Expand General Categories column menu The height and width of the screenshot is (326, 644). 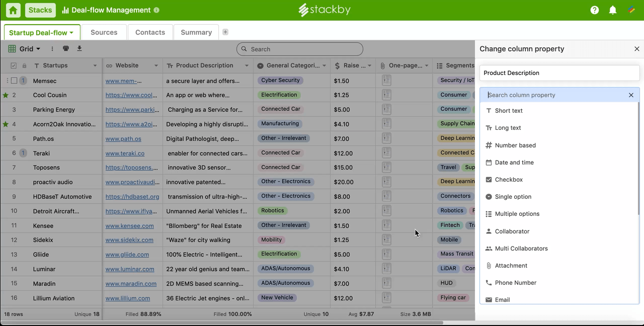pyautogui.click(x=324, y=65)
